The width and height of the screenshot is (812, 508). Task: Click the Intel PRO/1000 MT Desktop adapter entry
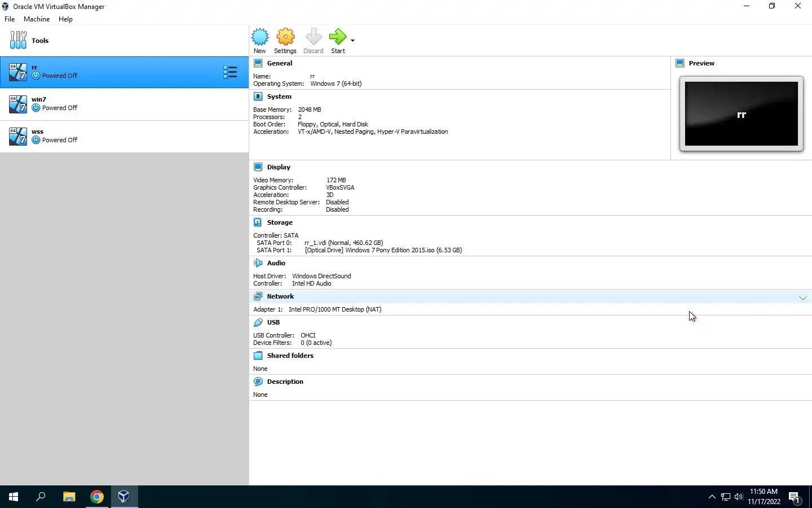335,309
